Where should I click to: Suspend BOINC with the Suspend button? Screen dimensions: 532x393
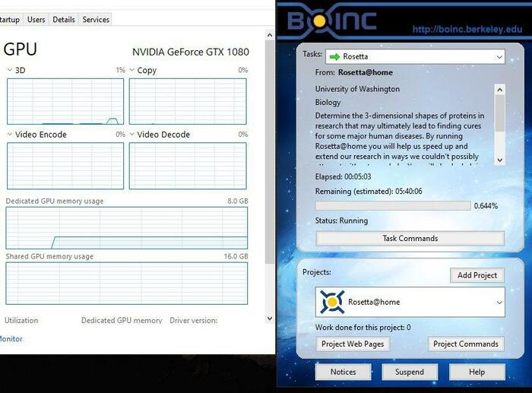(x=410, y=372)
